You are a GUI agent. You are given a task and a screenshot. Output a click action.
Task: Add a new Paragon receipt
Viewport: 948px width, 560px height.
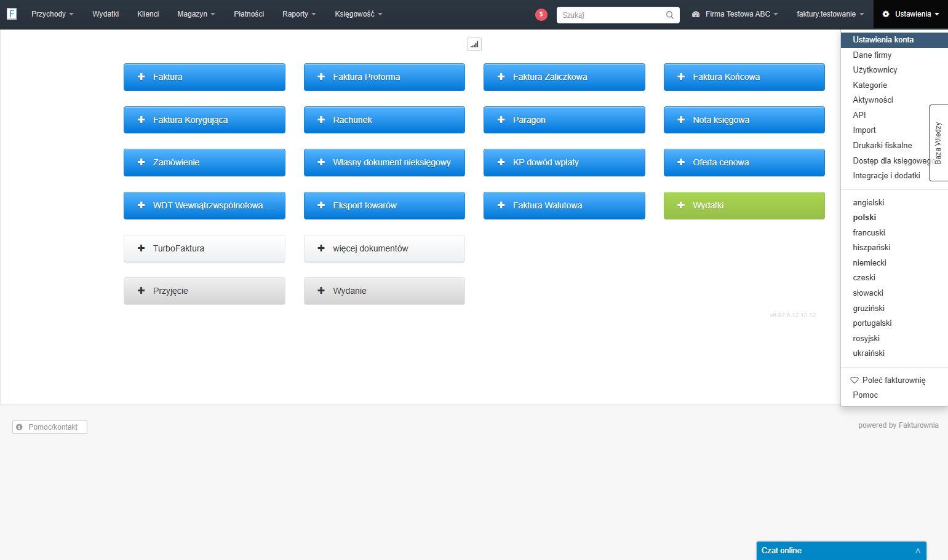tap(564, 120)
